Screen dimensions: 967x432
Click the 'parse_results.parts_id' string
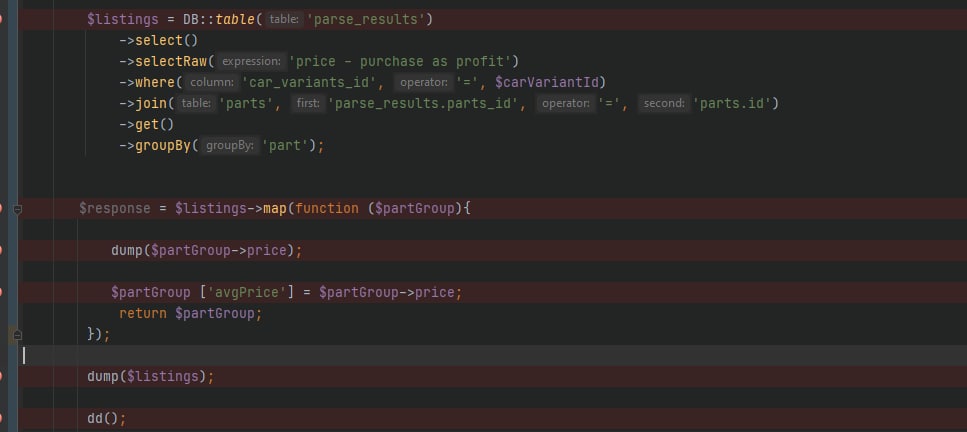pyautogui.click(x=422, y=104)
